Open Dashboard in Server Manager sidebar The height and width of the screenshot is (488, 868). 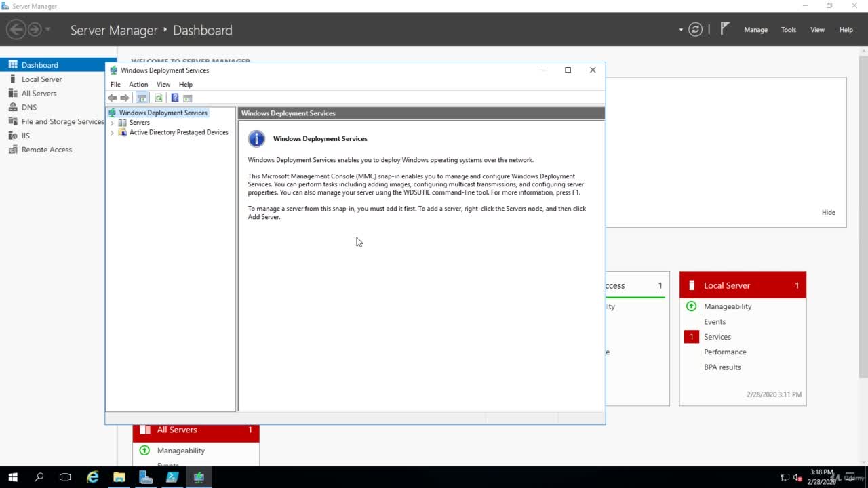[58, 65]
